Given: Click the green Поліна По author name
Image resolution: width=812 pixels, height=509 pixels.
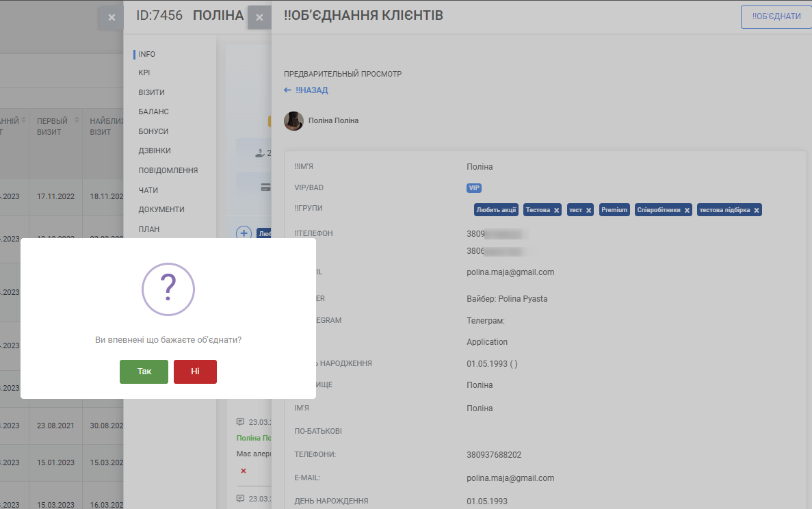Looking at the screenshot, I should coord(254,438).
